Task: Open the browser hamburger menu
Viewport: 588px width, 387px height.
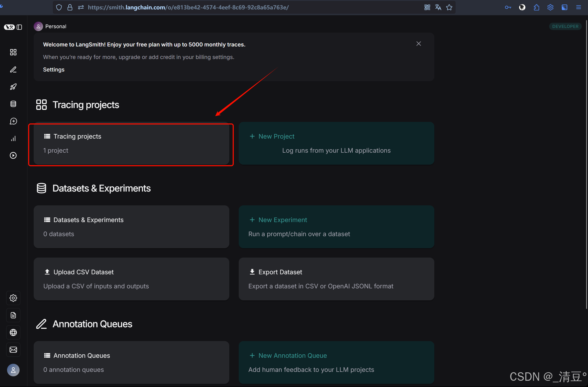Action: tap(579, 7)
